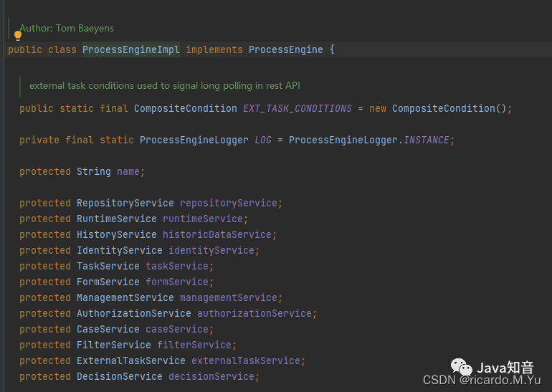Place cursor on the LOG field name
This screenshot has height=392, width=552.
263,140
